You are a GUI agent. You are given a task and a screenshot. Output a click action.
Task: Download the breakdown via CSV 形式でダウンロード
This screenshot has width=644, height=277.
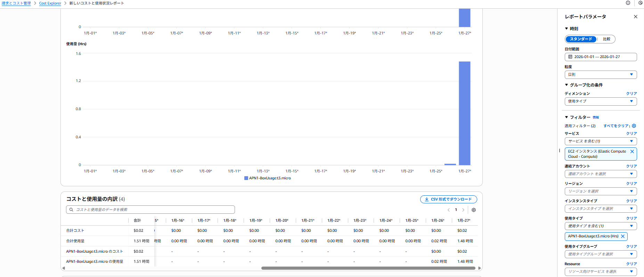[x=448, y=199]
